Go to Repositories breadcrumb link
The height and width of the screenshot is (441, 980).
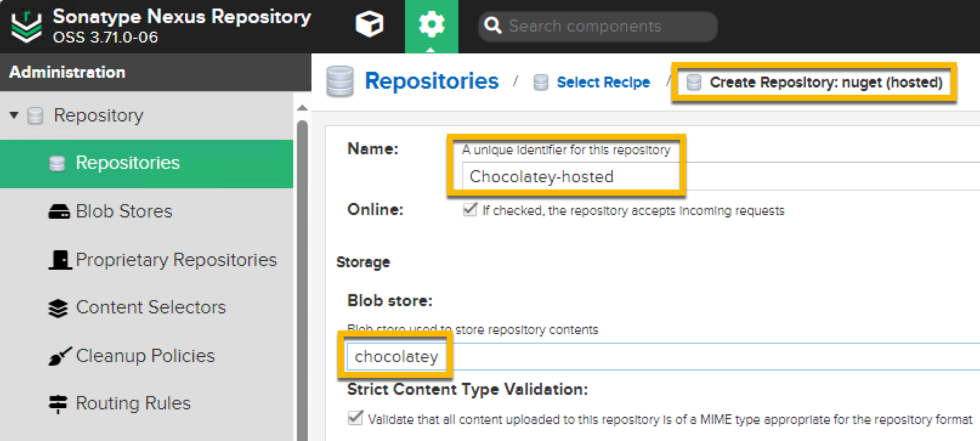[432, 81]
